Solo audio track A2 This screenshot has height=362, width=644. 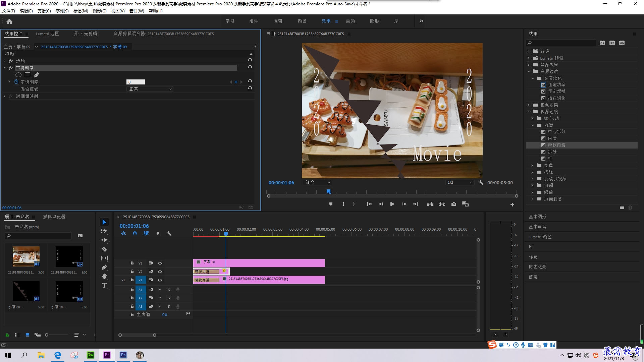click(169, 298)
